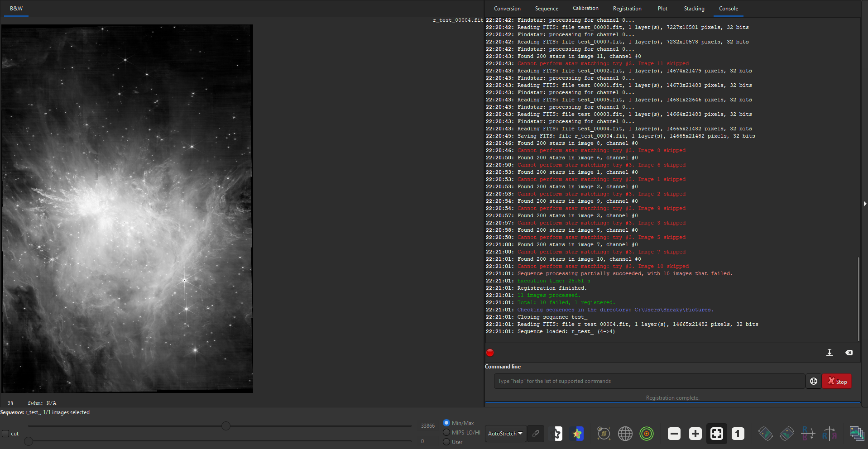Save console log with download icon

tap(829, 353)
